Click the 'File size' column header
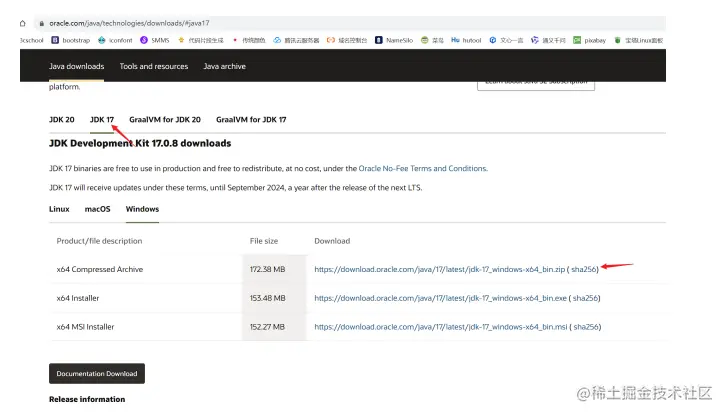 (x=264, y=241)
